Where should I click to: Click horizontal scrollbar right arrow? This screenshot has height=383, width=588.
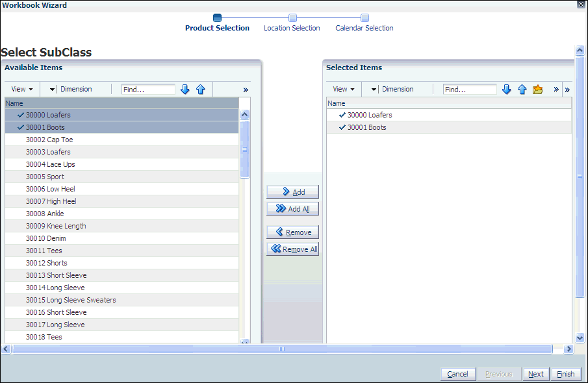(x=569, y=349)
